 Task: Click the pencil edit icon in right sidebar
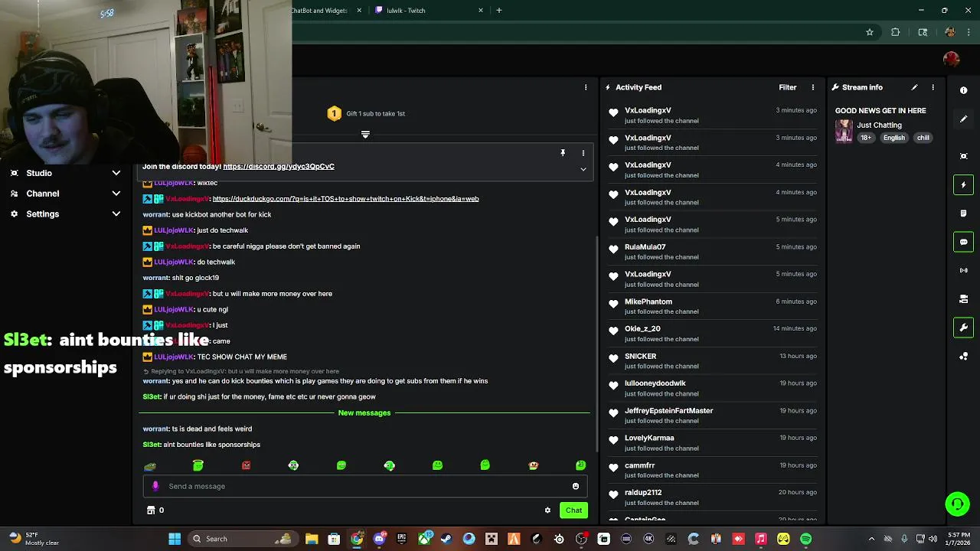click(963, 119)
